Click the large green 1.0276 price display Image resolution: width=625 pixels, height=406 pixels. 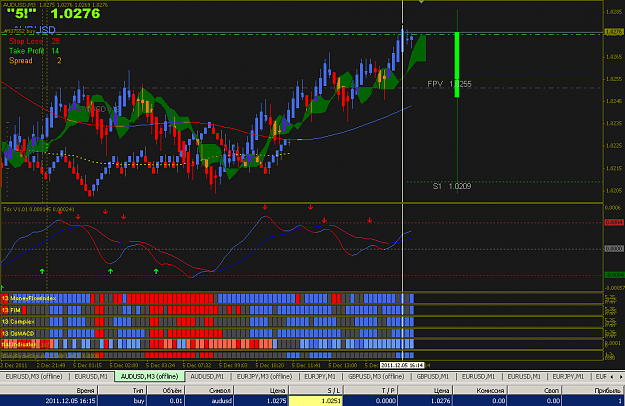point(75,14)
